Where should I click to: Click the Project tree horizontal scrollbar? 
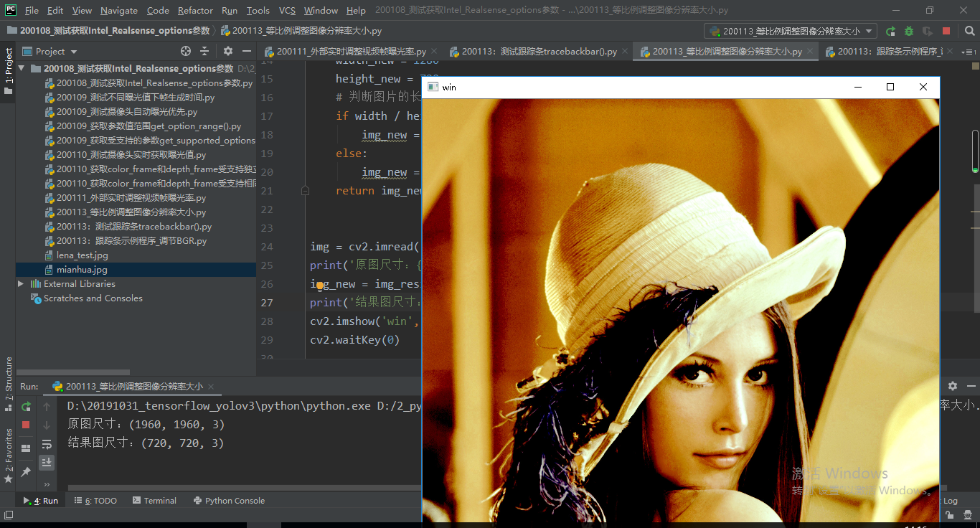[x=73, y=372]
